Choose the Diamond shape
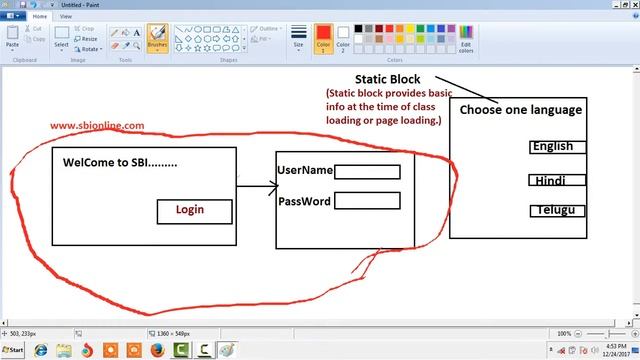640x360 pixels. pos(188,39)
